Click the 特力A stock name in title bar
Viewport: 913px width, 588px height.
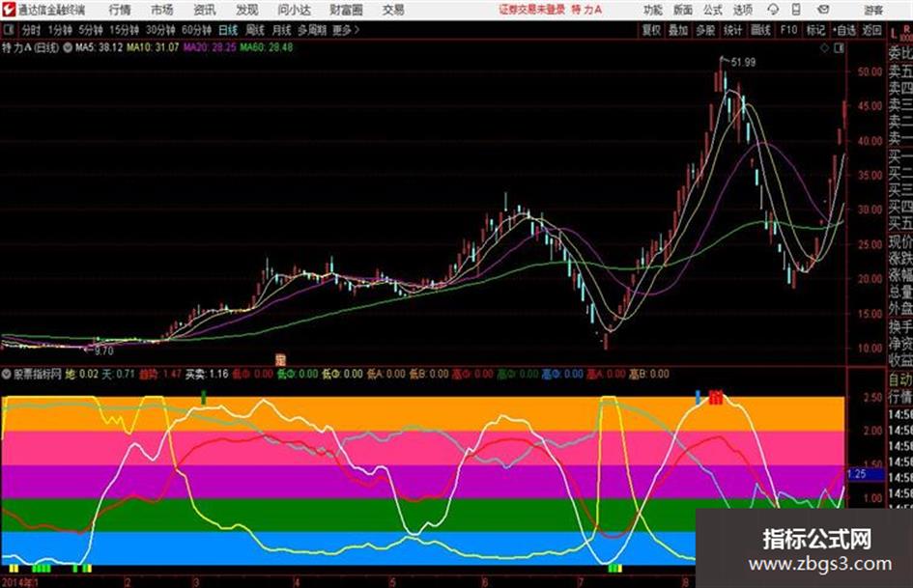tap(586, 10)
